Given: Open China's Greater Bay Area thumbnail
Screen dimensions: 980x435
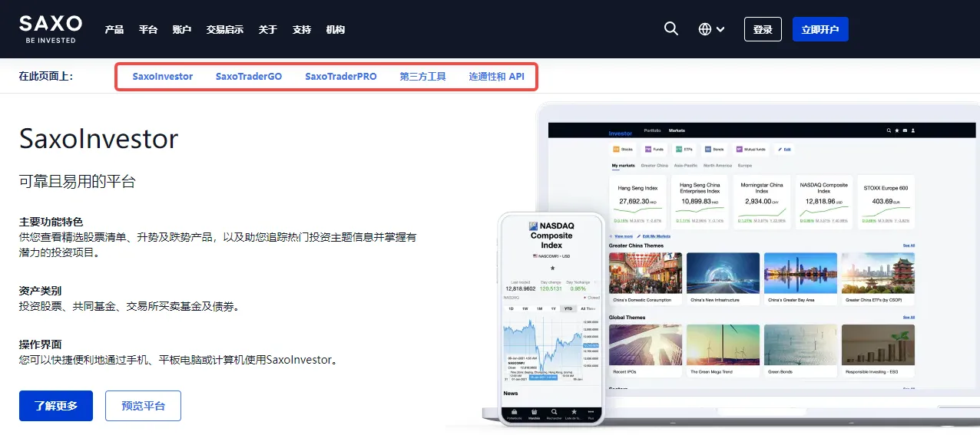Looking at the screenshot, I should click(800, 274).
